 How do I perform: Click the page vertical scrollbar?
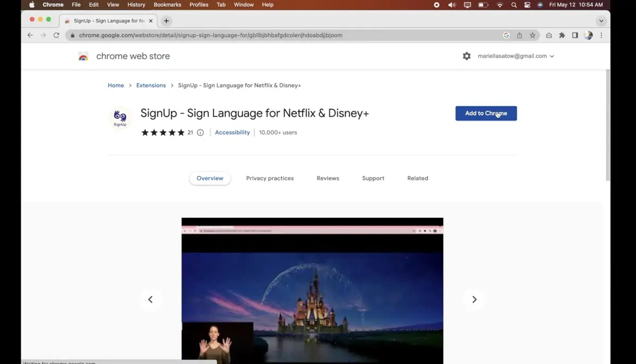(x=608, y=125)
